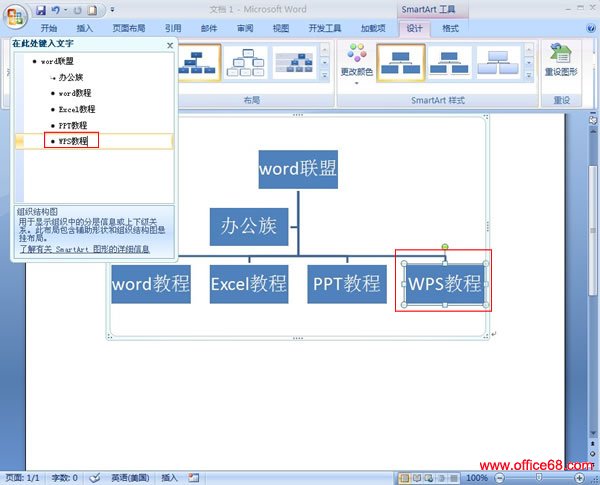Close the text pane
Screen dimensions: 600x485
[170, 46]
